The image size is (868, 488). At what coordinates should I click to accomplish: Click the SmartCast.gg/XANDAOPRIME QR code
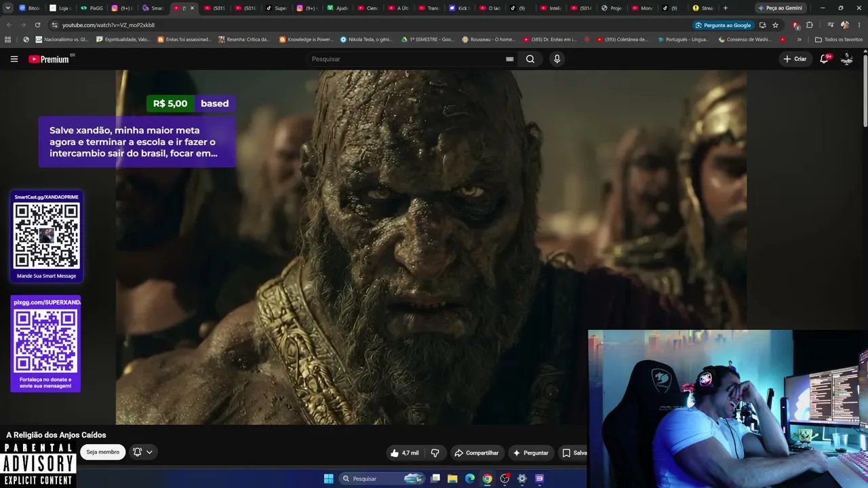[x=47, y=235]
